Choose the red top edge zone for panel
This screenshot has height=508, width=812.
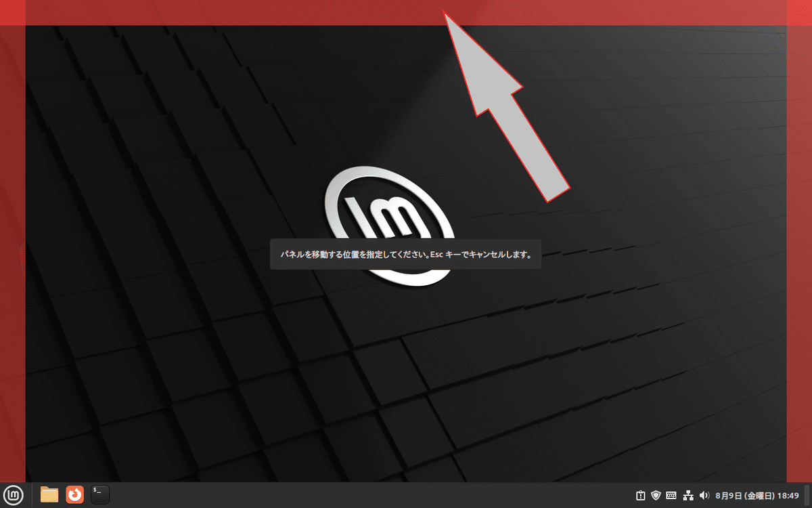click(406, 13)
